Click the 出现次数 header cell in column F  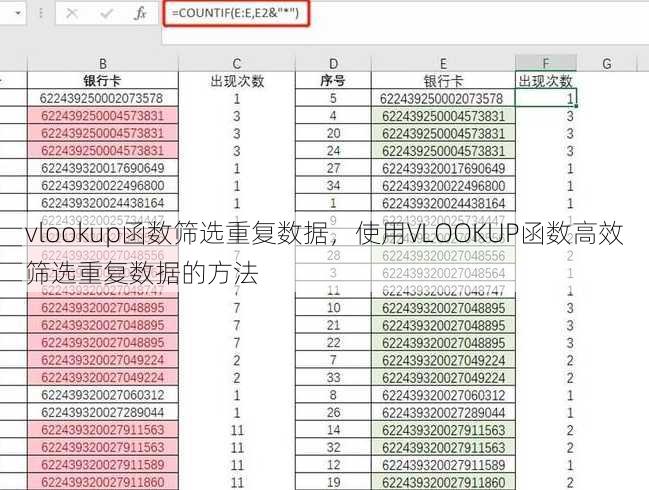546,80
